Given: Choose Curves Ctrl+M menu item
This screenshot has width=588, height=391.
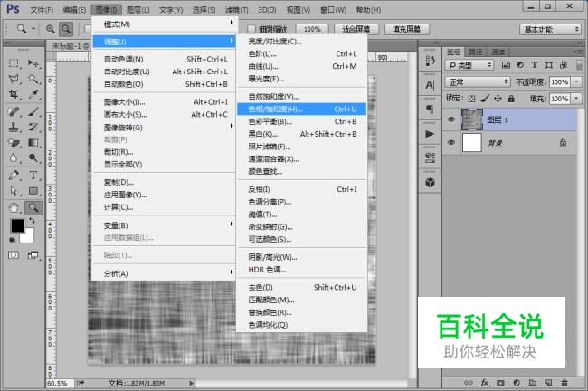Looking at the screenshot, I should point(301,66).
